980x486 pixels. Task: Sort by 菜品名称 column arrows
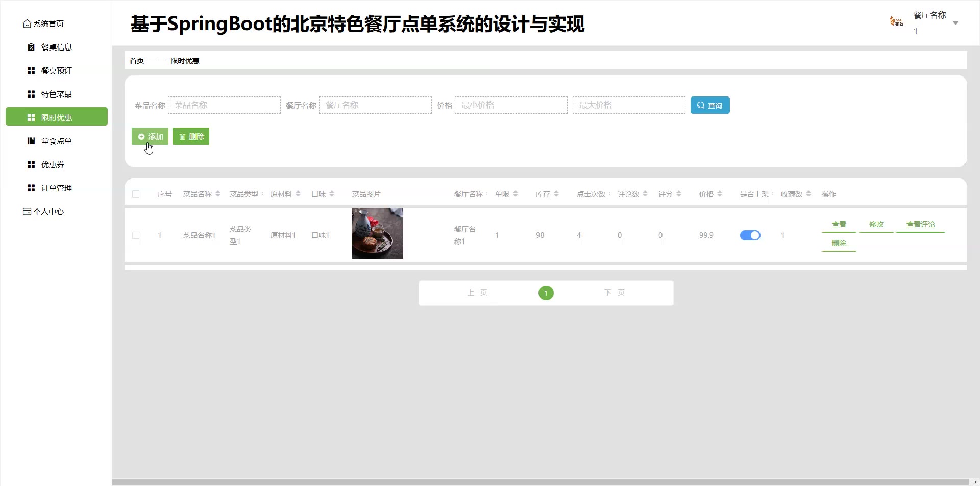coord(218,194)
